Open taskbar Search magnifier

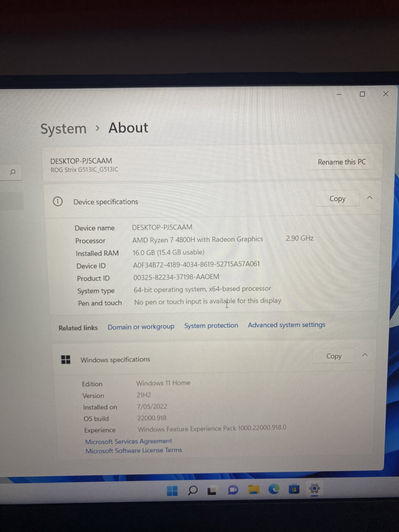coord(192,490)
